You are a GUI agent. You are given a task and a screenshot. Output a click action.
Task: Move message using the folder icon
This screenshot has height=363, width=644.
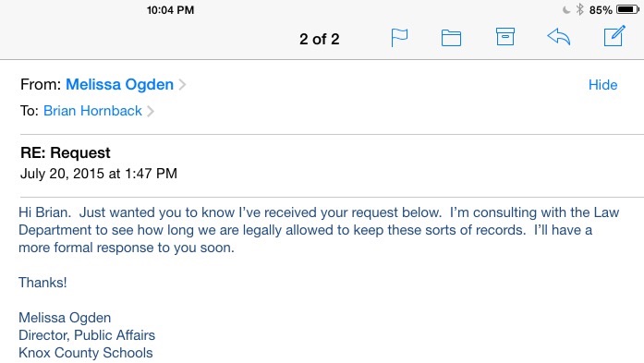(451, 38)
